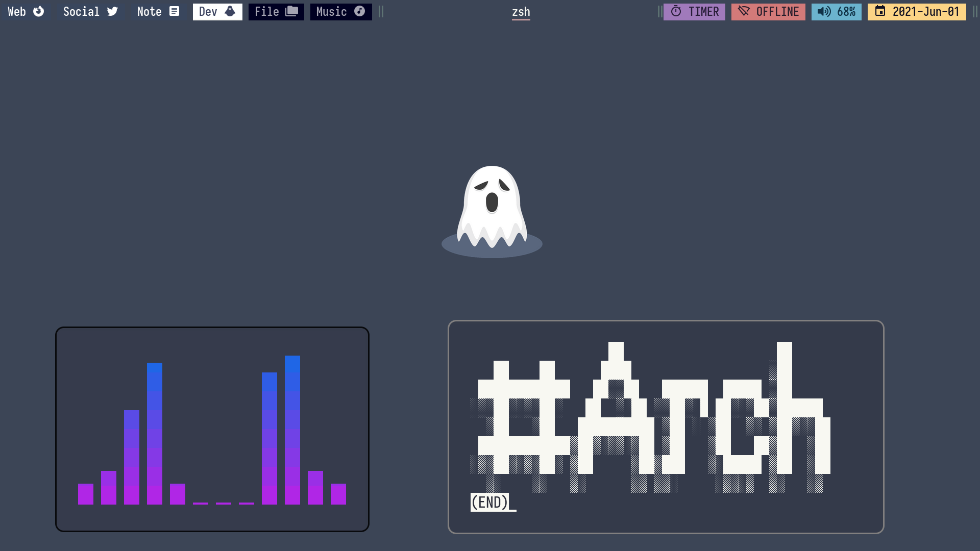The image size is (980, 551).
Task: Toggle the OFFLINE network status text
Action: [777, 11]
